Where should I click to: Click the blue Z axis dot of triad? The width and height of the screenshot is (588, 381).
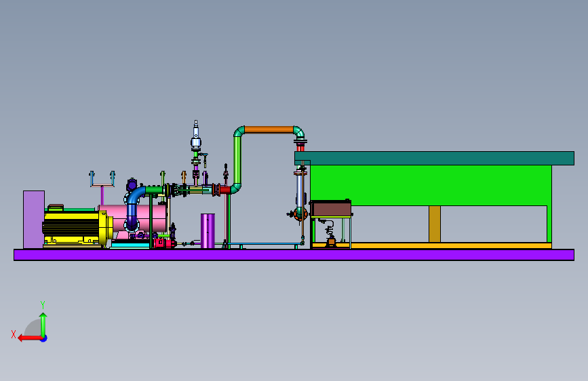(x=44, y=338)
